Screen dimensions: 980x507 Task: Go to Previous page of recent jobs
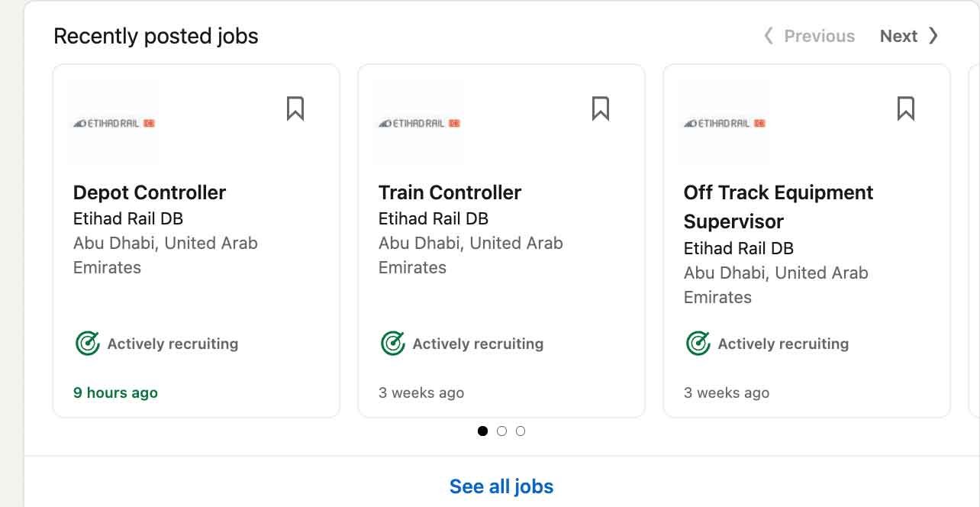(x=819, y=36)
